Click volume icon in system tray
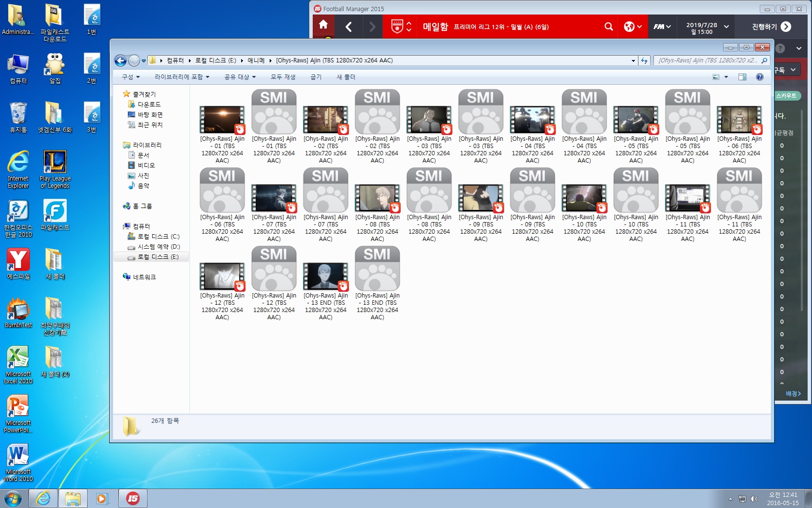The width and height of the screenshot is (812, 508). [x=754, y=499]
